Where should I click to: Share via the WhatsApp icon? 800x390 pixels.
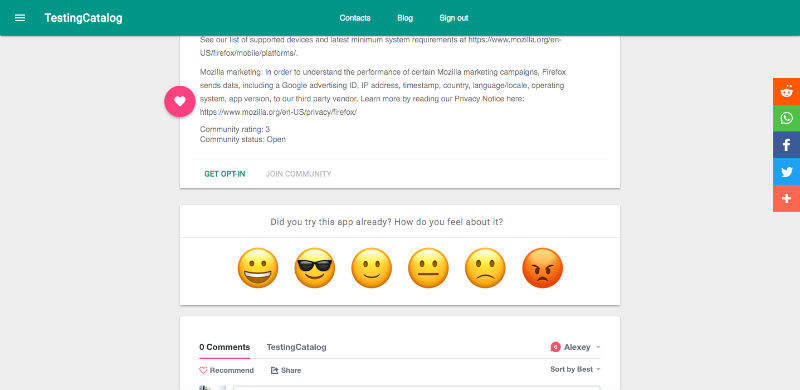(x=786, y=118)
